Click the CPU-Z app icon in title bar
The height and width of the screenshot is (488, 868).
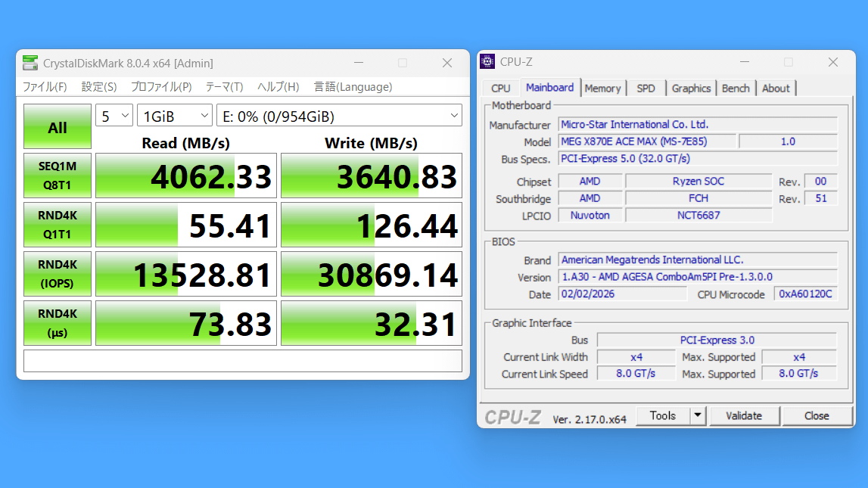(x=488, y=62)
